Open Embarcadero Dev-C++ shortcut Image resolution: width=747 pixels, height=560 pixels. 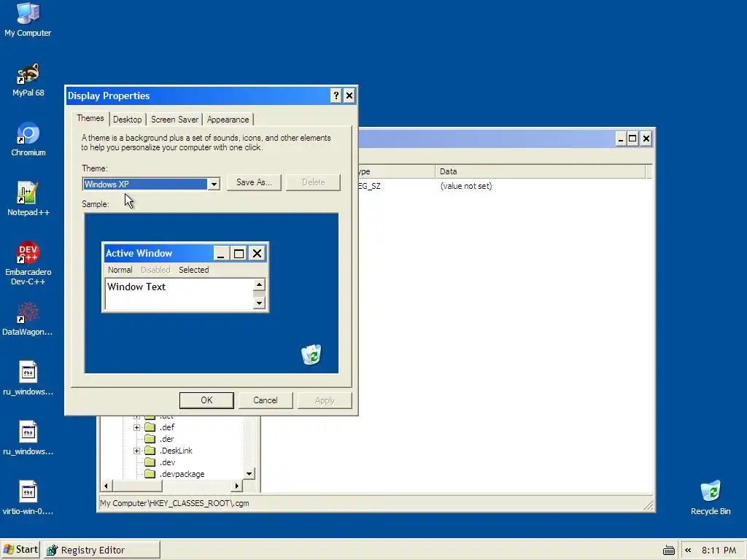click(x=28, y=263)
